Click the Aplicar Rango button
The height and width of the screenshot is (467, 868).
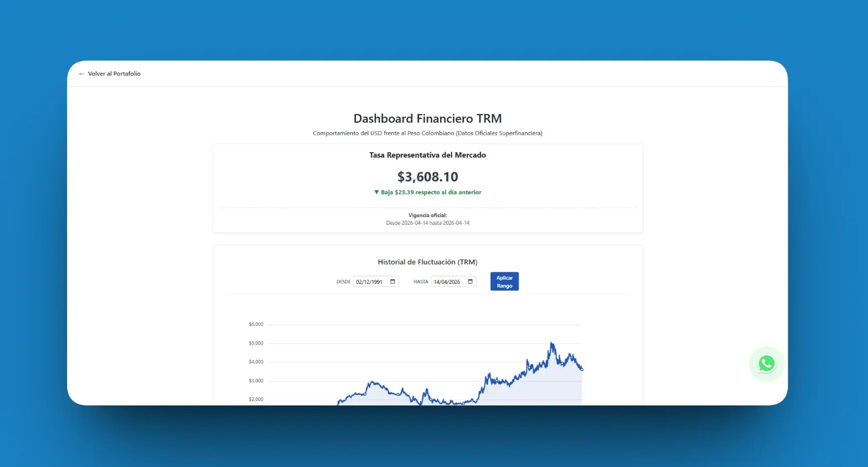[x=504, y=281]
